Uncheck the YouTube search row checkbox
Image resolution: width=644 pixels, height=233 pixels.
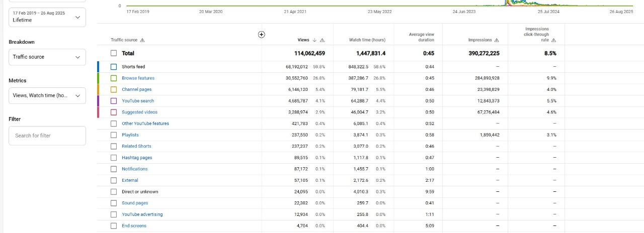[x=114, y=101]
